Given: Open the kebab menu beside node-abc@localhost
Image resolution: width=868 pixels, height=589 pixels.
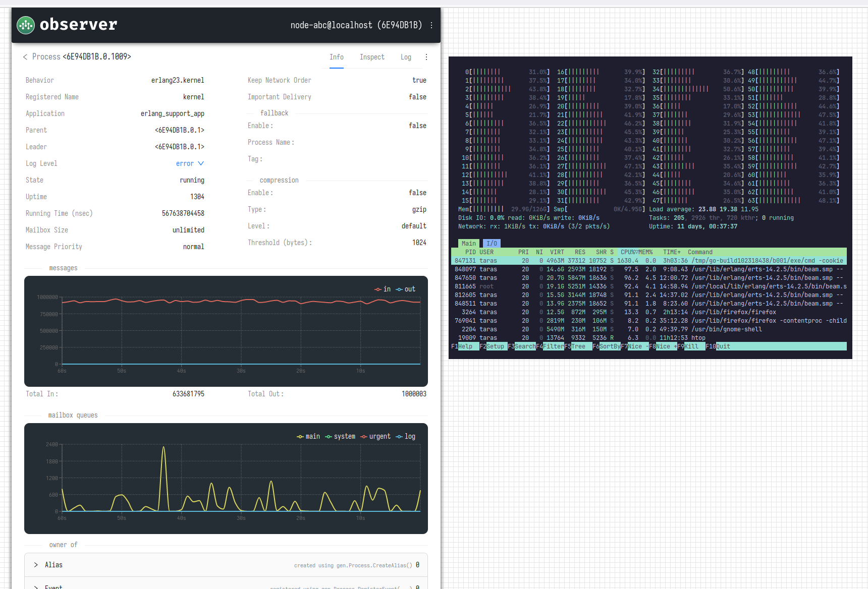Looking at the screenshot, I should pos(431,25).
